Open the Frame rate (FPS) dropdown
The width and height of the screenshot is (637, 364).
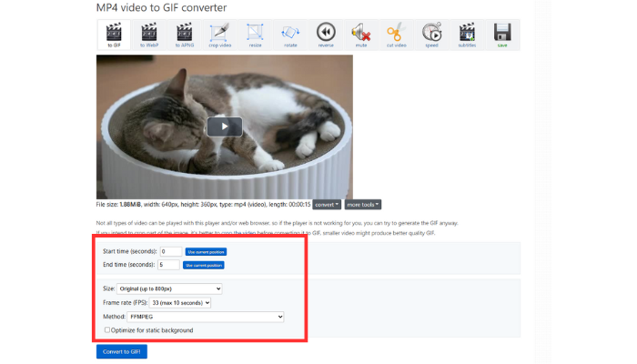180,303
